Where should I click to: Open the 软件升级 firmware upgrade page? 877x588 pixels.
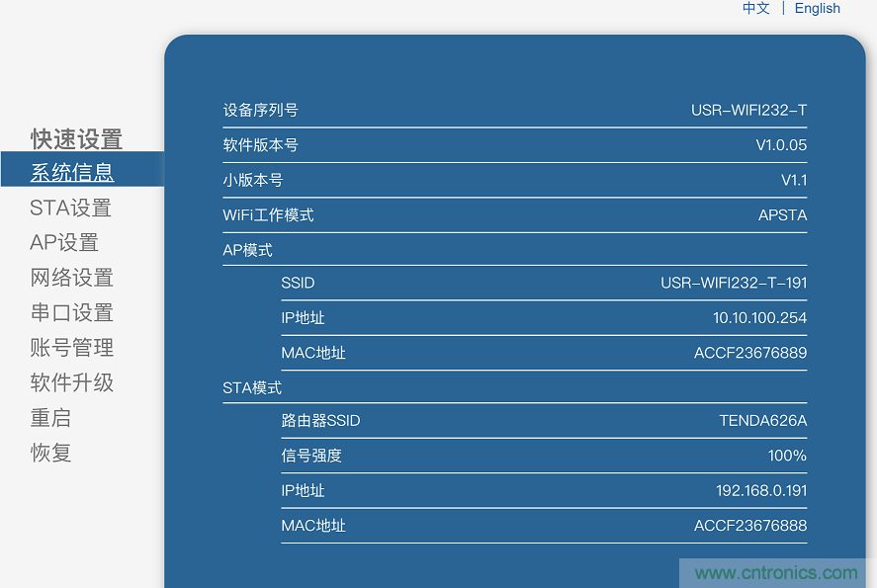pyautogui.click(x=71, y=382)
